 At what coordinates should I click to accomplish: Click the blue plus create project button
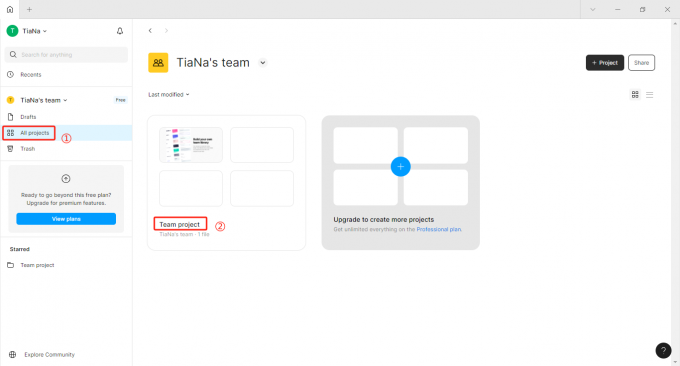coord(400,167)
